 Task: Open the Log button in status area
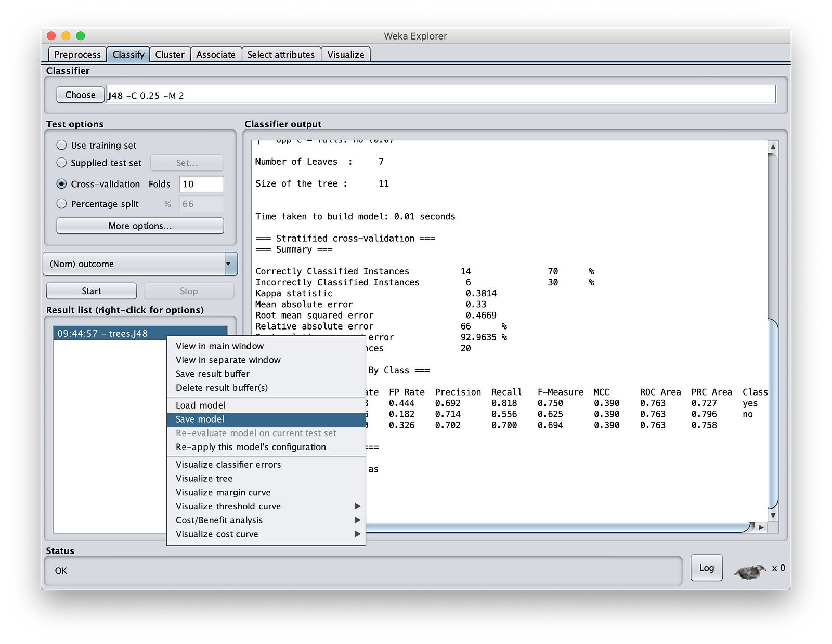point(706,568)
